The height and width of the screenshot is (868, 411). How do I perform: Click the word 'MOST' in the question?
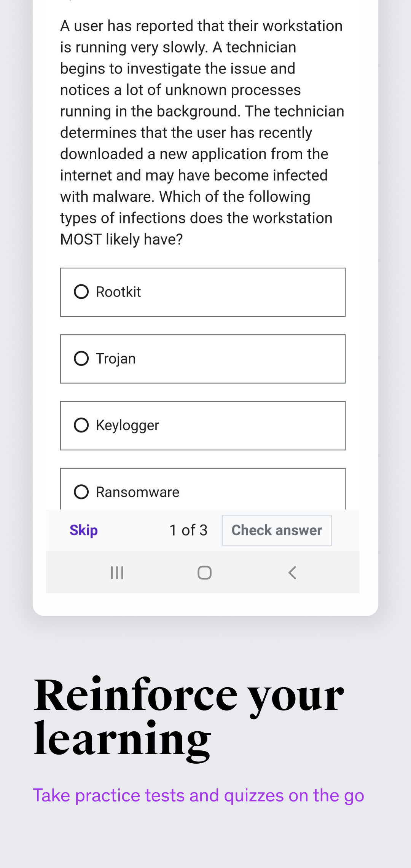(81, 239)
